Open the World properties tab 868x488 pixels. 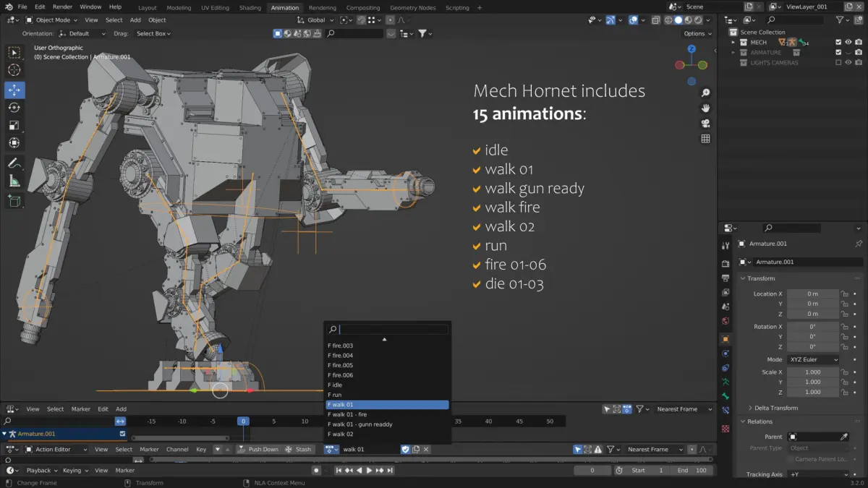[726, 320]
